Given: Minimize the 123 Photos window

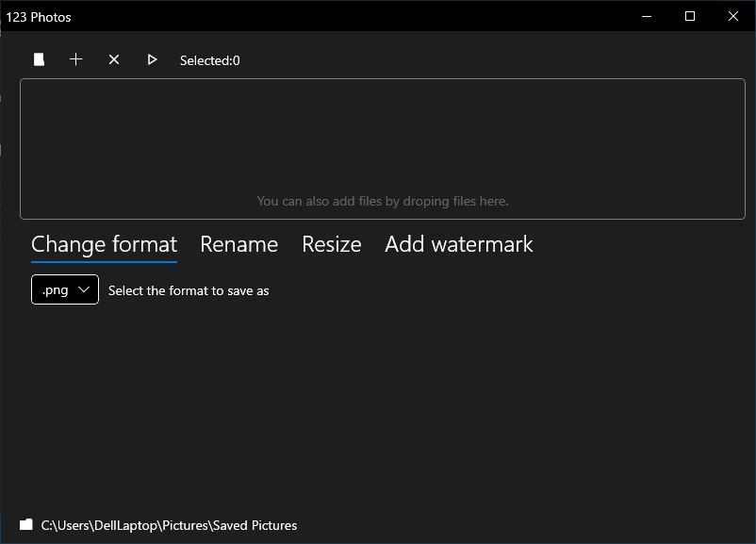Looking at the screenshot, I should 647,16.
